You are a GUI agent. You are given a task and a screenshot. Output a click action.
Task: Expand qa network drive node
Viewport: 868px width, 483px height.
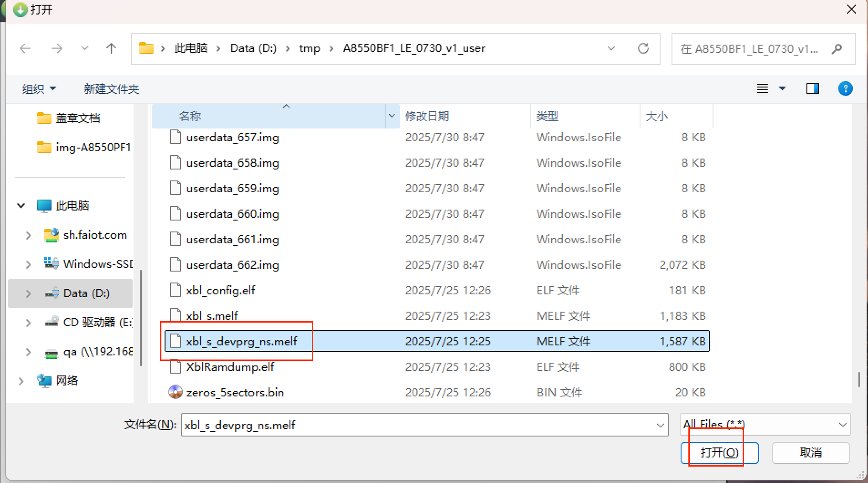[x=28, y=352]
